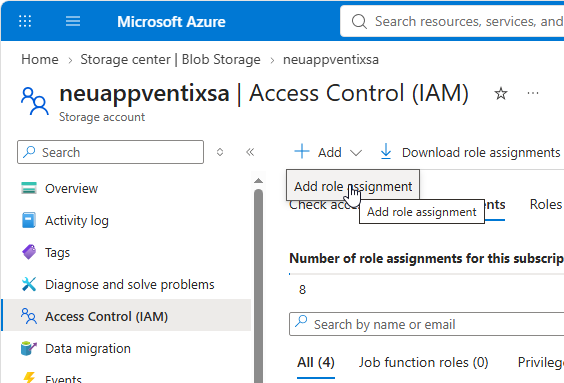Screen dimensions: 564x383
Task: Open the Azure apps grid launcher
Action: pos(25,21)
